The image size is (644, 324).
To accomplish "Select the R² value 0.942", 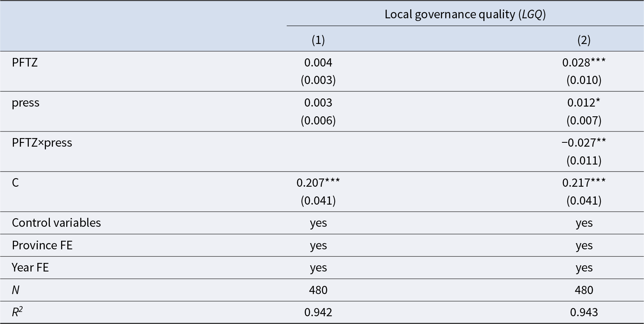I will 318,312.
